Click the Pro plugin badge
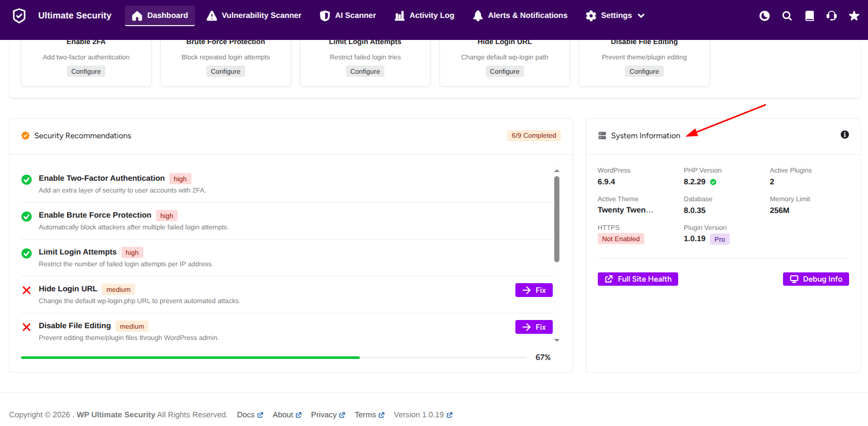The width and height of the screenshot is (868, 426). (720, 240)
